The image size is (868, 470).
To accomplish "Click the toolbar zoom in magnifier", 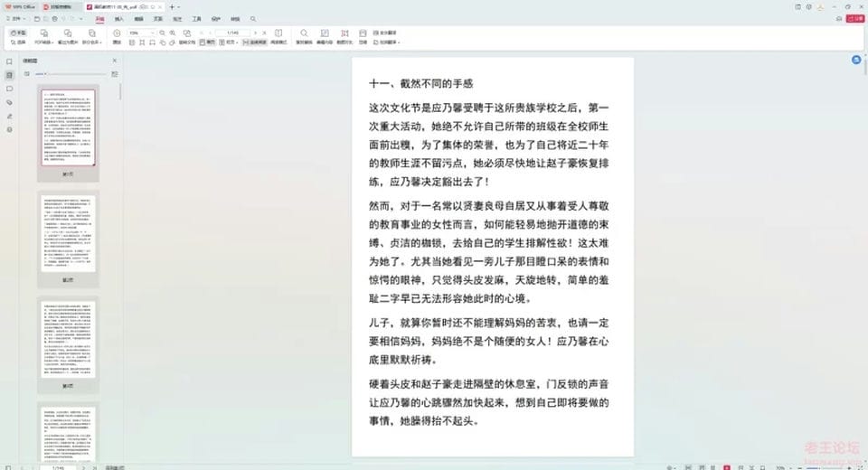I will (x=173, y=33).
